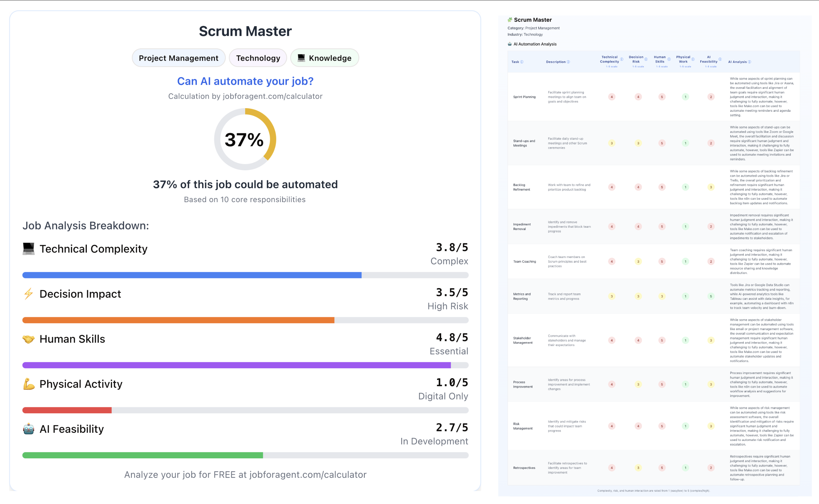Viewport: 819px width, 504px height.
Task: Open 'Can AI automate your job?' link
Action: [x=245, y=81]
